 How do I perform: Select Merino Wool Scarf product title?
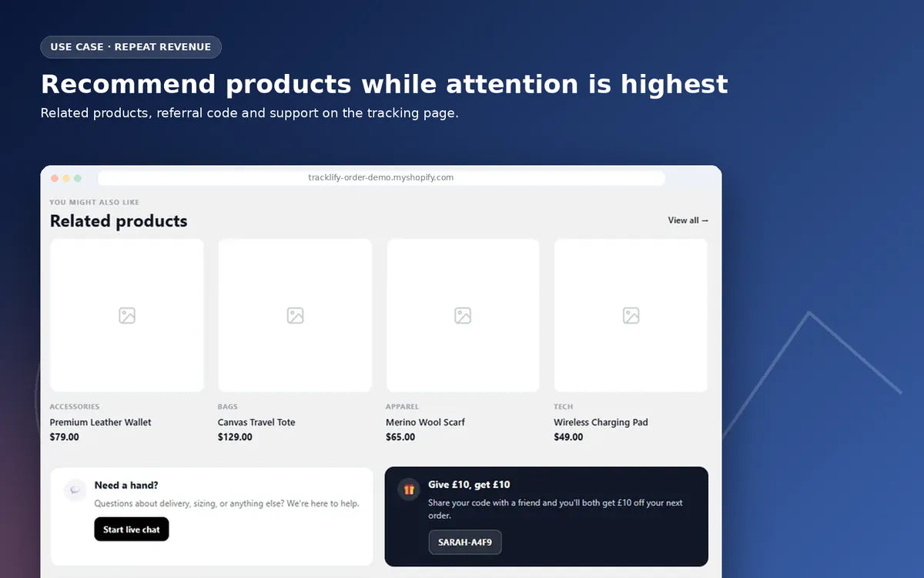(x=425, y=422)
